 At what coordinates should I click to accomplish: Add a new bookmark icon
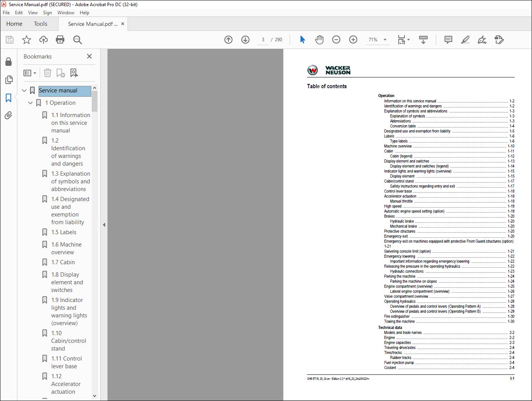pos(61,73)
